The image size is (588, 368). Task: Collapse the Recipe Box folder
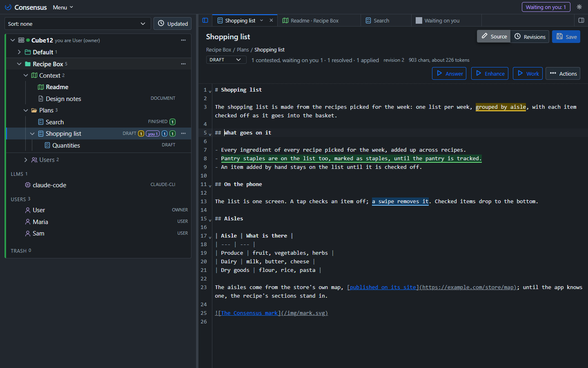tap(19, 64)
